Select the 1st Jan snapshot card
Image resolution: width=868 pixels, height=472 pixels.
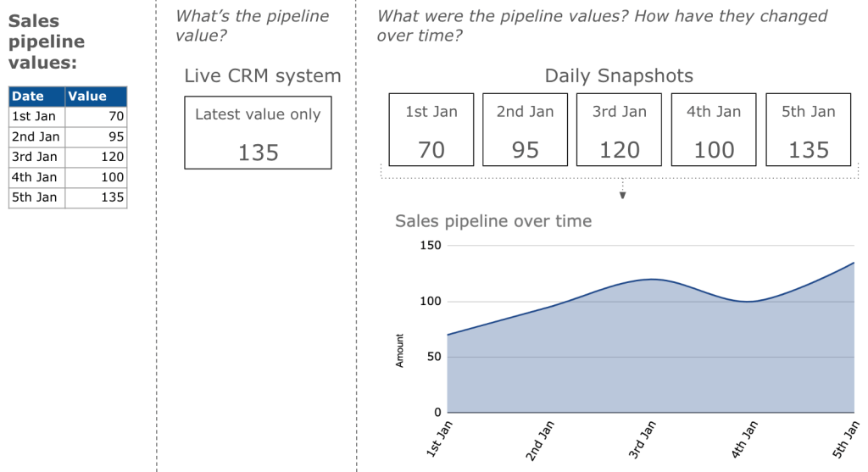point(431,130)
